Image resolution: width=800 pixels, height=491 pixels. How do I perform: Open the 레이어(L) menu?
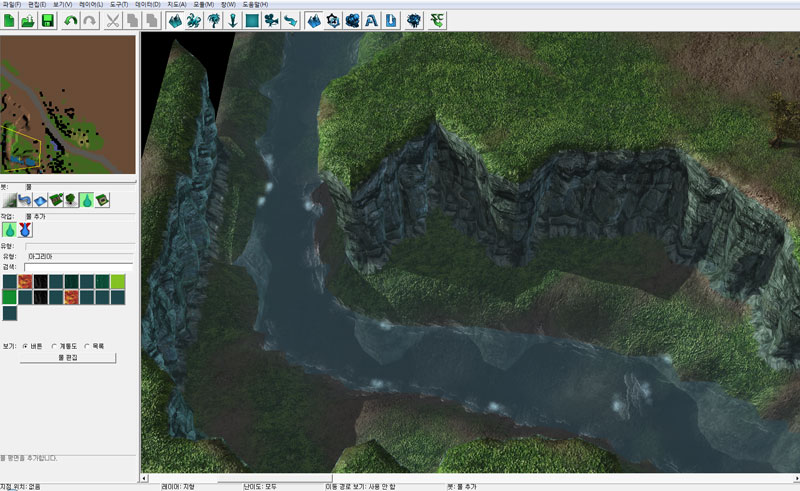click(x=91, y=4)
